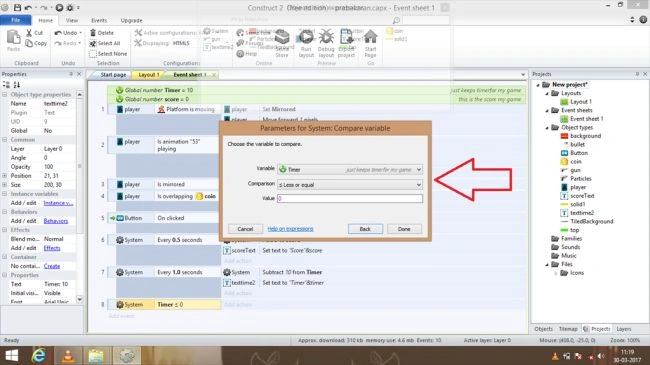Click the Done button
Screen dimensions: 650x365
[404, 229]
